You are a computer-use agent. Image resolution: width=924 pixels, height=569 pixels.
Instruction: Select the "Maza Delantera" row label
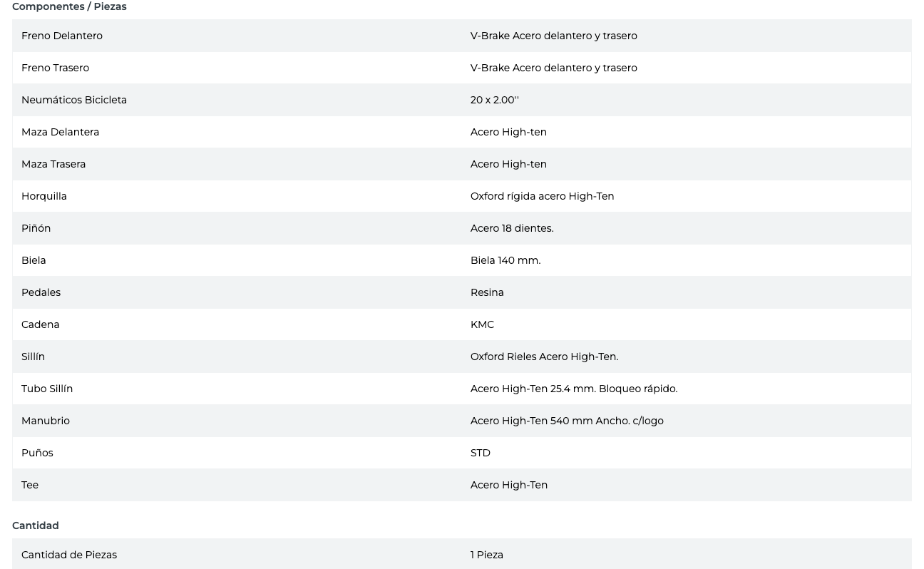60,132
